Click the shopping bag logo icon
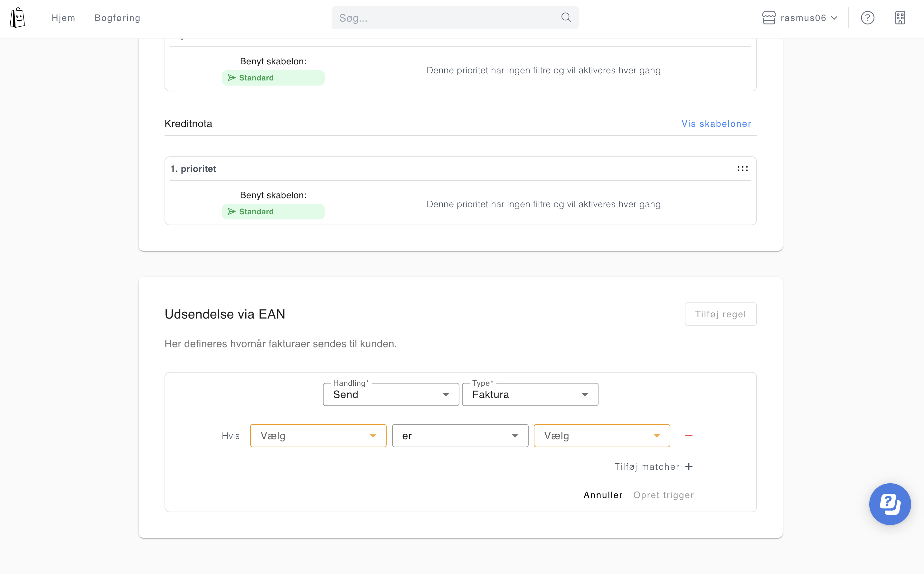The width and height of the screenshot is (924, 574). [17, 18]
